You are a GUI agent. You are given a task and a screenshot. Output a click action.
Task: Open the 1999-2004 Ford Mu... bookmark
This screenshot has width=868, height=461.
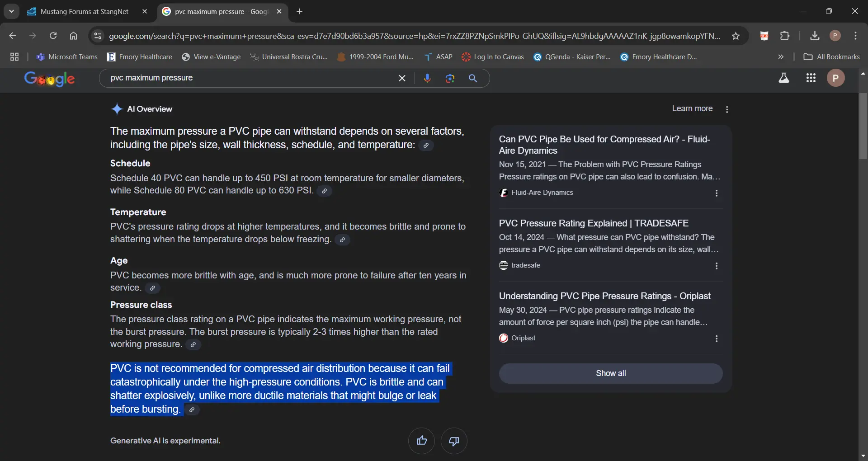pos(375,56)
